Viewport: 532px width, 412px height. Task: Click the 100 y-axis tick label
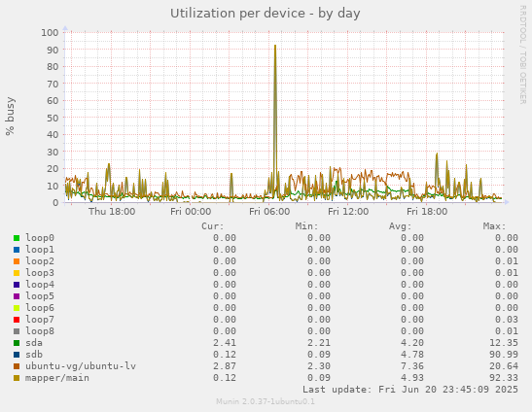[50, 33]
